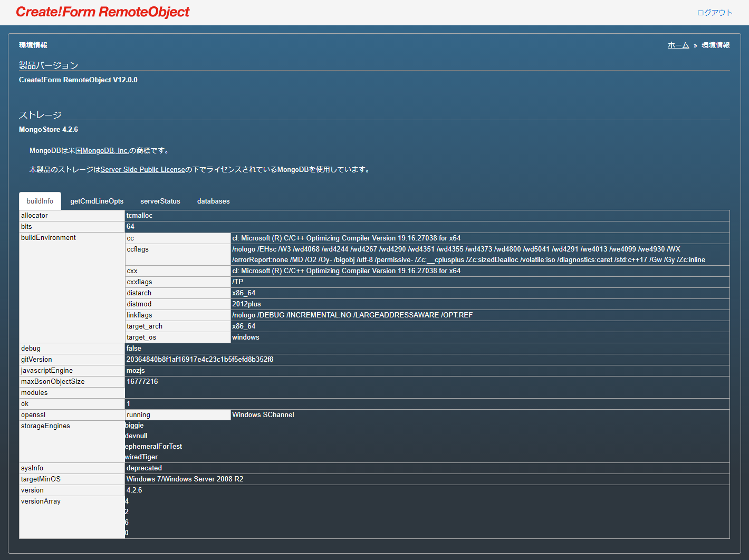Click the 環境情報 breadcrumb text
This screenshot has width=749, height=560.
pyautogui.click(x=716, y=45)
